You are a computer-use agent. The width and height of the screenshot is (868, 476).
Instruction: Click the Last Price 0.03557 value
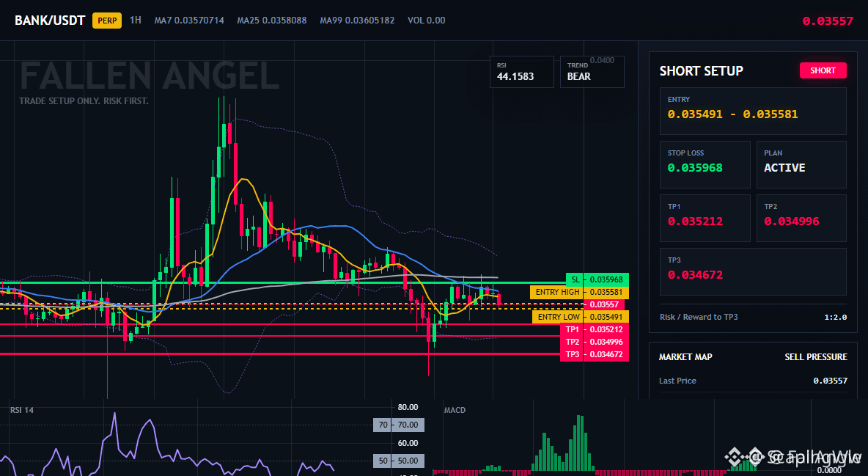coord(831,381)
